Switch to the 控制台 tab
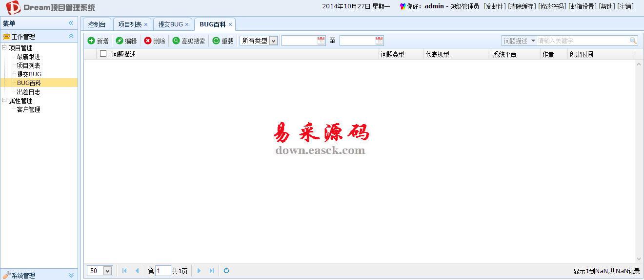Image resolution: width=644 pixels, height=280 pixels. (97, 24)
